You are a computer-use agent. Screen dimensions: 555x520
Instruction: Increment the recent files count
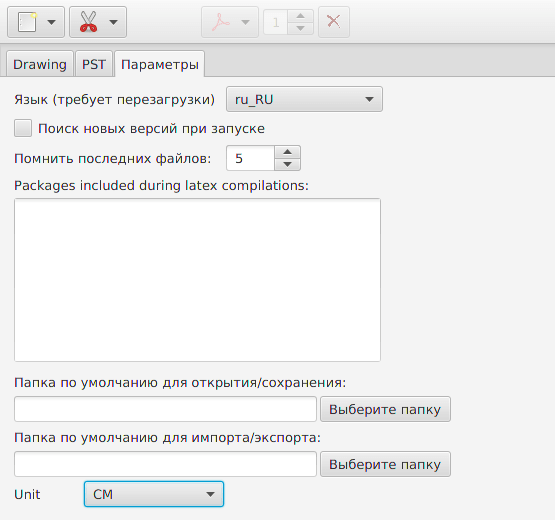(287, 152)
